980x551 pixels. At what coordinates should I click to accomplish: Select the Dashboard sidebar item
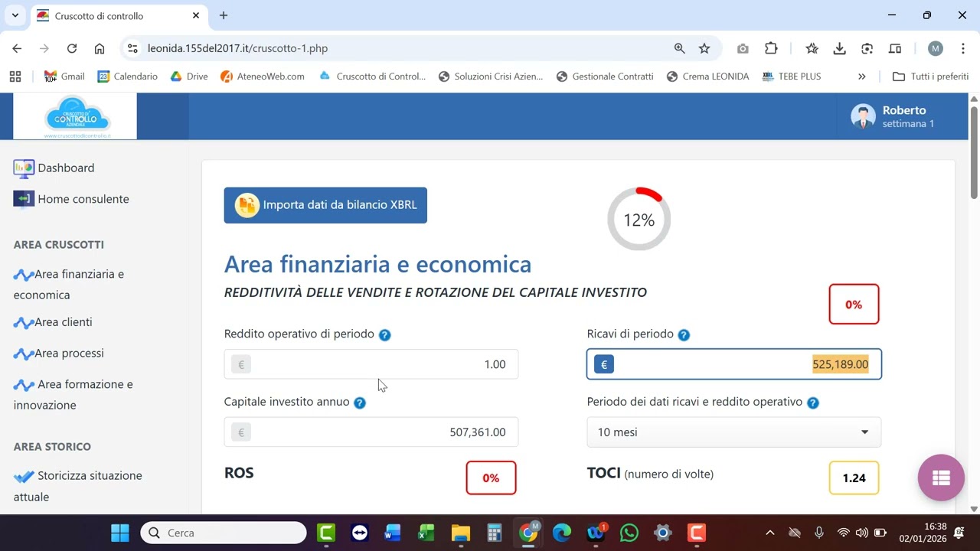[x=65, y=168]
